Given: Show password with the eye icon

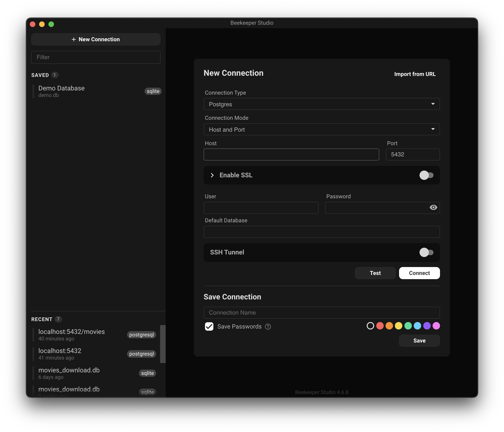Looking at the screenshot, I should tap(433, 207).
